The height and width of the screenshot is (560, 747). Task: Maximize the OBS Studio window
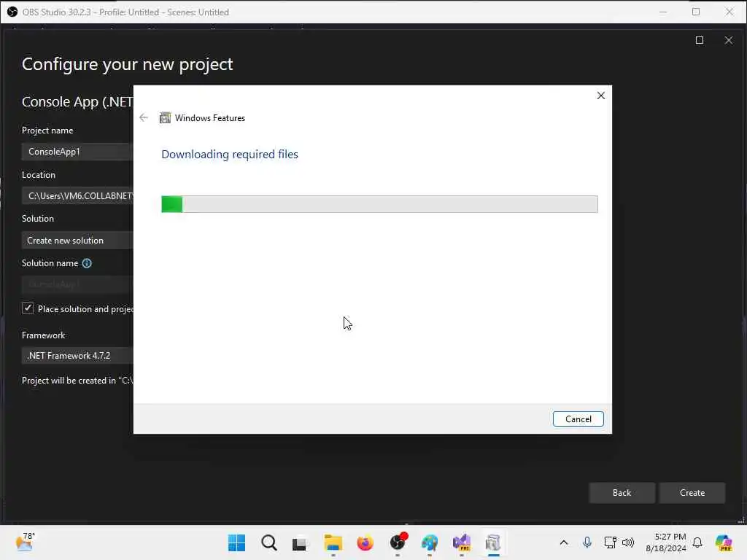point(696,12)
